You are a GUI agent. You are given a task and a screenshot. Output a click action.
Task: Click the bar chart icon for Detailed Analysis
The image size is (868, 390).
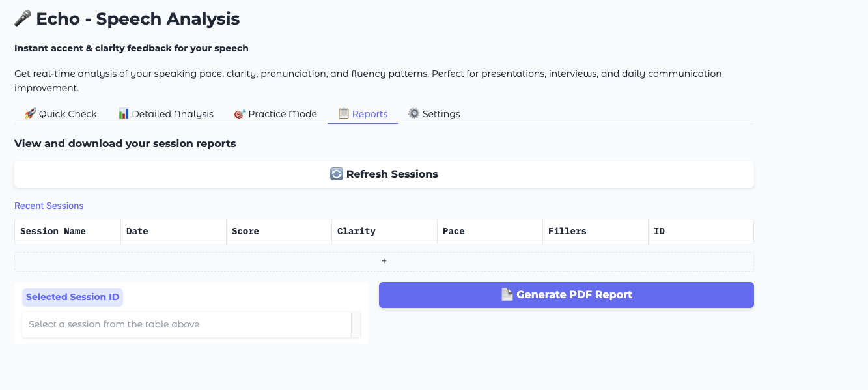[x=124, y=114]
